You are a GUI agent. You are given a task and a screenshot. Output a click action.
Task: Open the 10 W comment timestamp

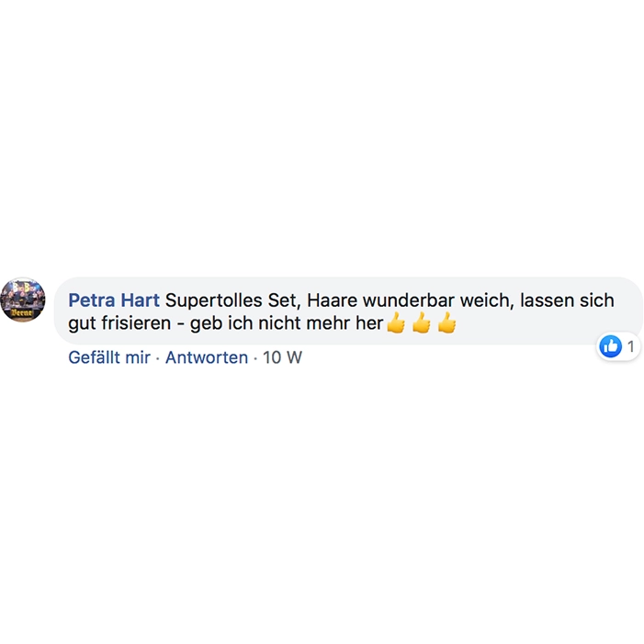point(282,357)
